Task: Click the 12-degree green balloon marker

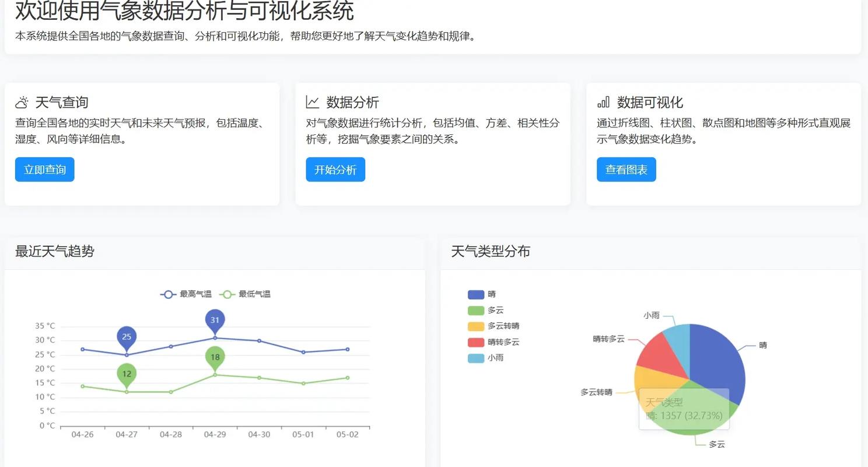Action: (127, 372)
